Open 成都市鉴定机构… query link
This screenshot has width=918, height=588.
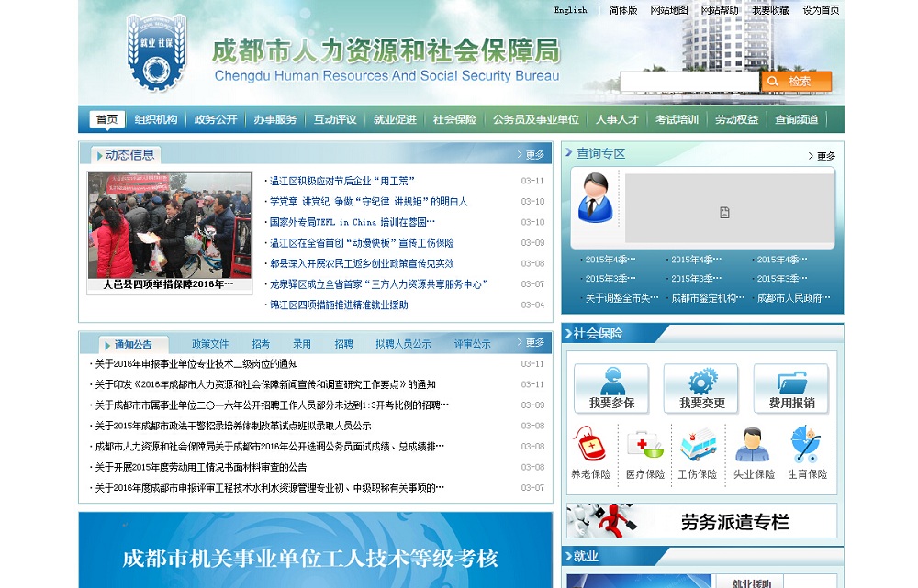pyautogui.click(x=708, y=298)
